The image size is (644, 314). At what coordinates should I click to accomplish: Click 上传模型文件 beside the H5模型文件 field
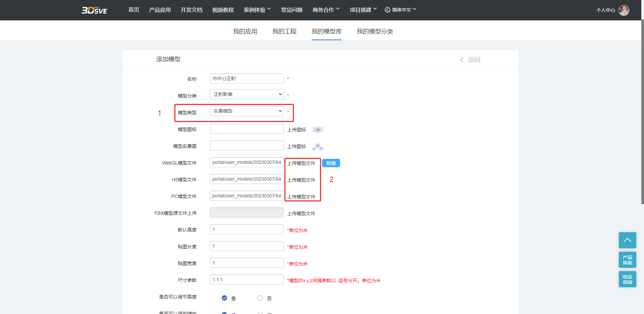301,180
